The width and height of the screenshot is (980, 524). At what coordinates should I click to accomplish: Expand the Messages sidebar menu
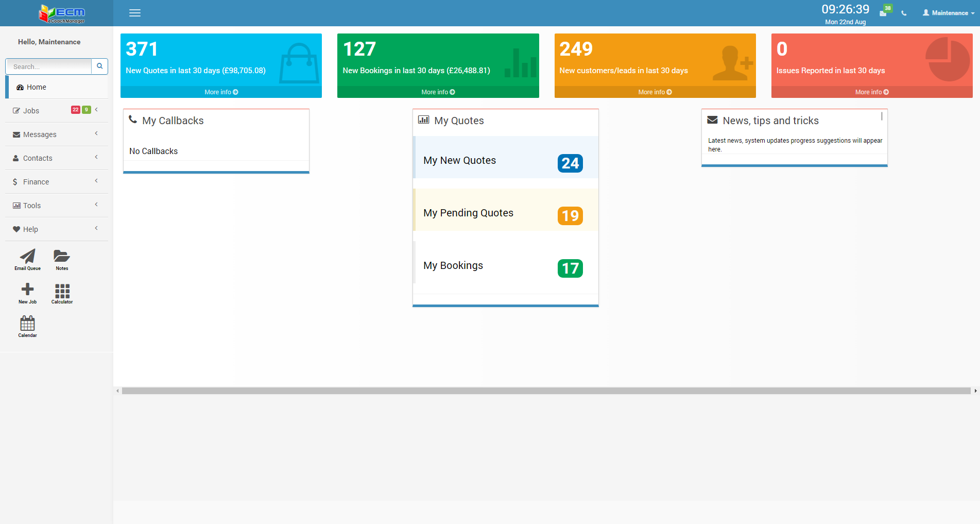pyautogui.click(x=40, y=134)
